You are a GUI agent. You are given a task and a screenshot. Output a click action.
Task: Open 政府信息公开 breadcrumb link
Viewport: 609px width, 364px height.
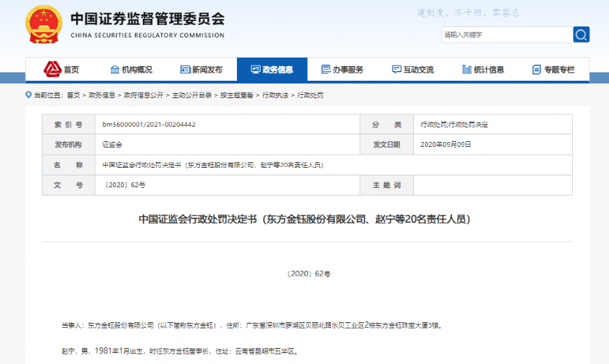[144, 95]
